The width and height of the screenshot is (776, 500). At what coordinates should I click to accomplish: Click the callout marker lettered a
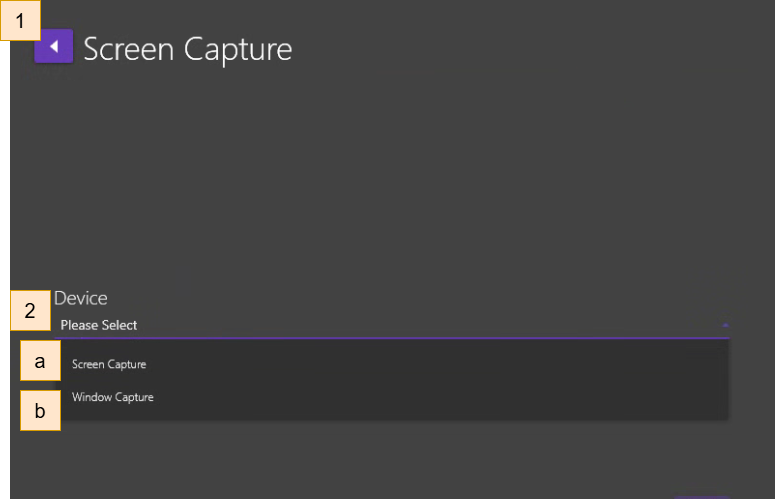click(40, 363)
